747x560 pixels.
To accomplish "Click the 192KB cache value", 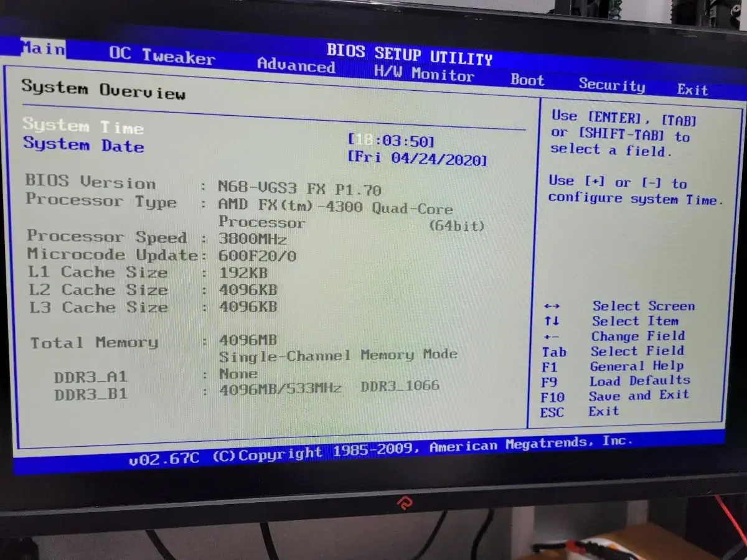I will coord(243,273).
